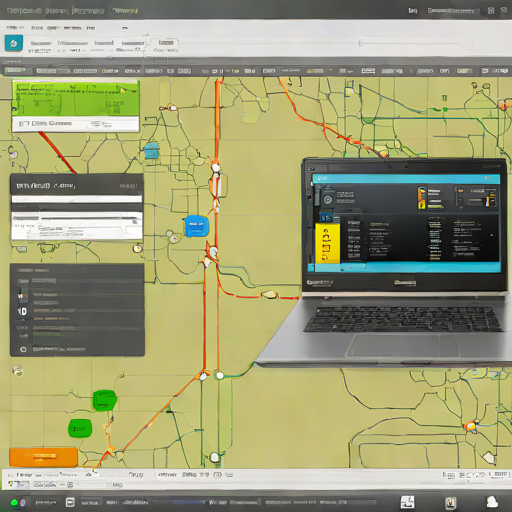
Task: Click the green panel thumbnail on the map
Action: pos(76,98)
